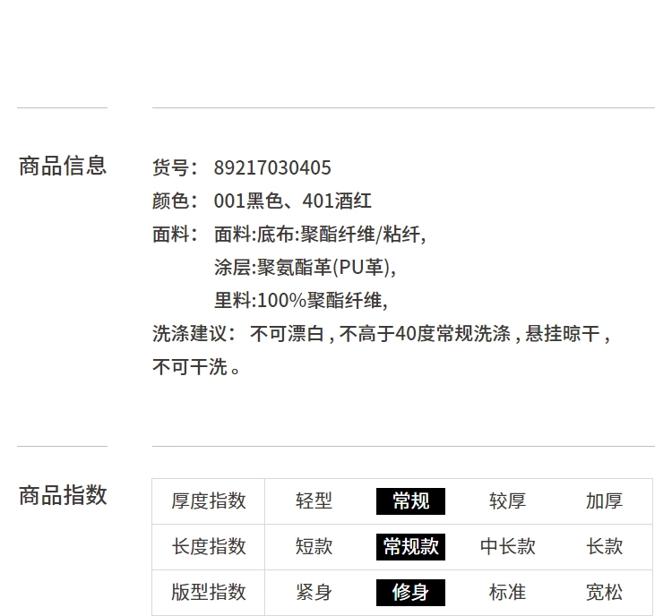672x616 pixels.
Task: Select the highlighted 修身 fit option
Action: click(410, 593)
